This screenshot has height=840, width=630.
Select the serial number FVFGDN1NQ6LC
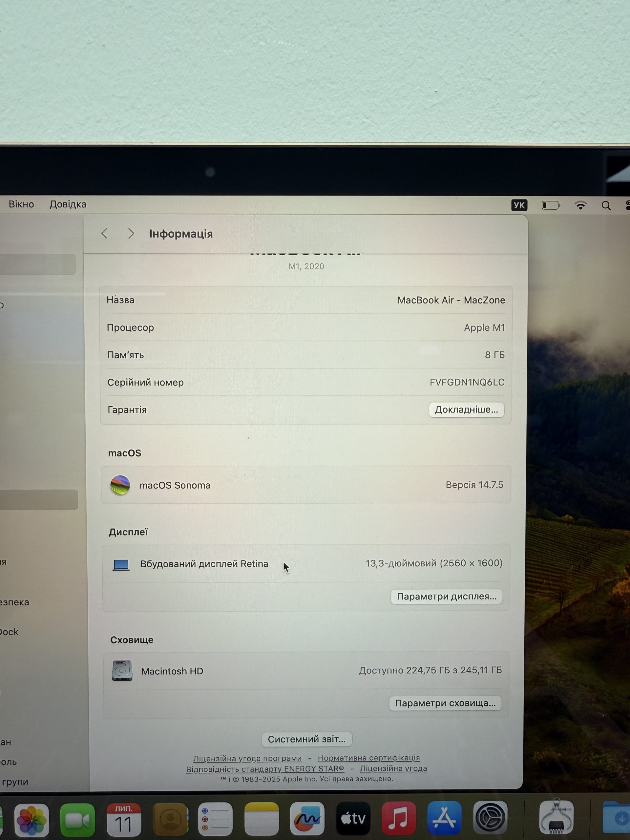[467, 382]
